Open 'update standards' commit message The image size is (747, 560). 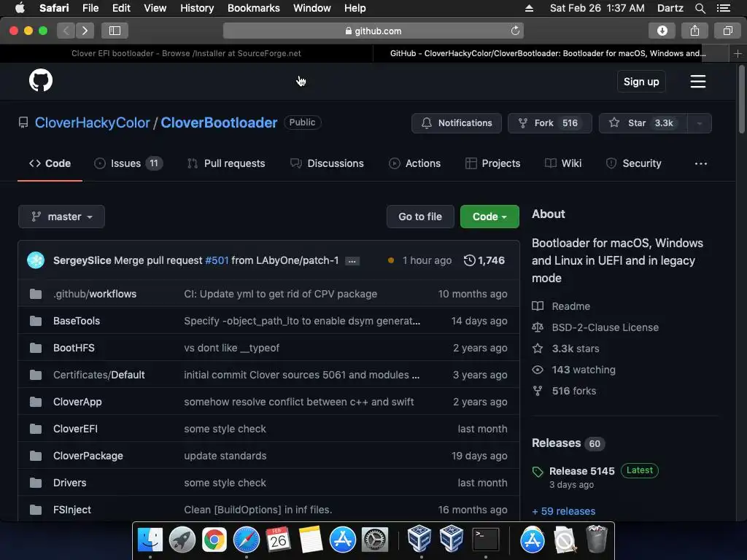(x=225, y=456)
